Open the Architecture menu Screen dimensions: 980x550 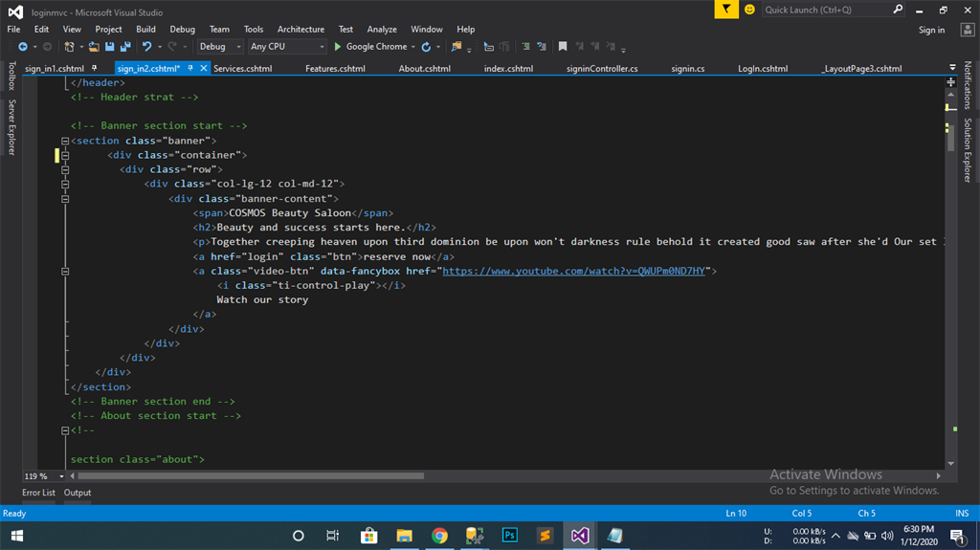[301, 29]
